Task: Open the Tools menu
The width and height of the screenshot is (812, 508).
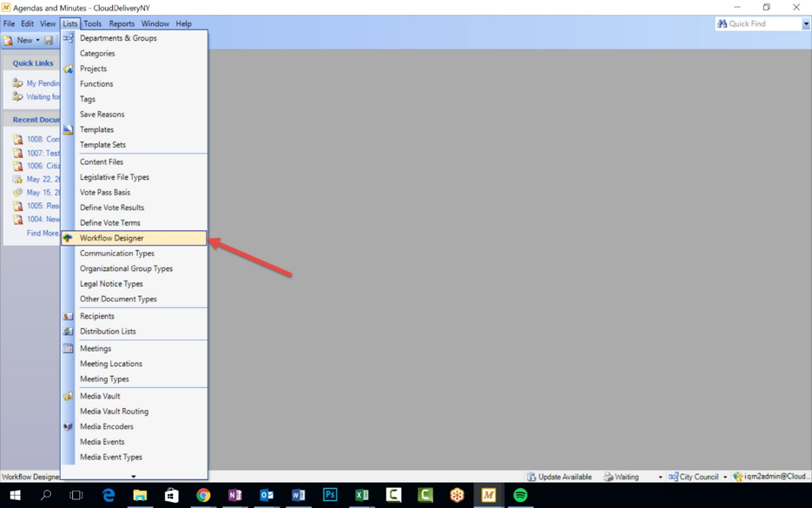Action: click(93, 23)
